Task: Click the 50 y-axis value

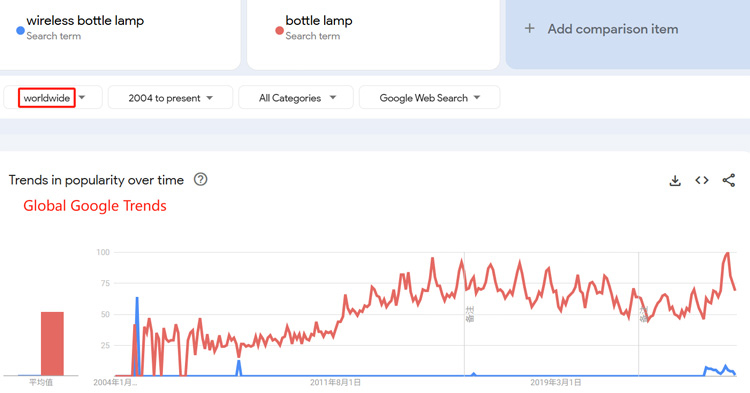Action: point(105,314)
